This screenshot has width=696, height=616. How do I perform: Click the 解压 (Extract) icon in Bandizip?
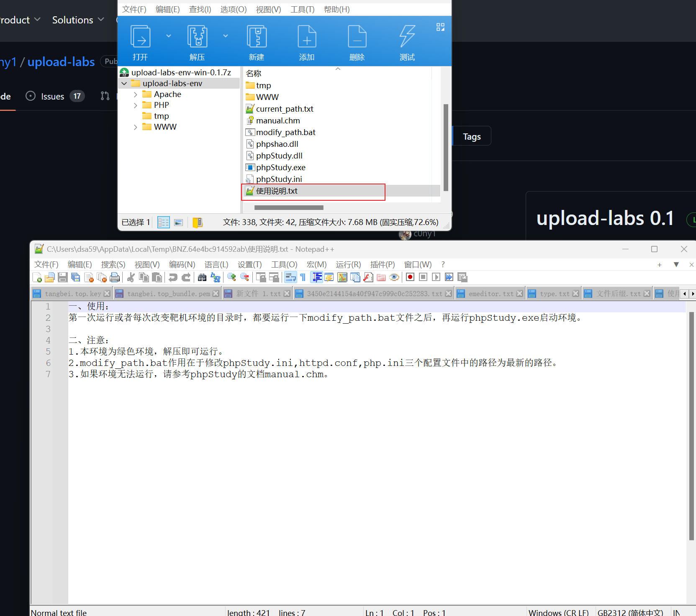[x=197, y=36]
